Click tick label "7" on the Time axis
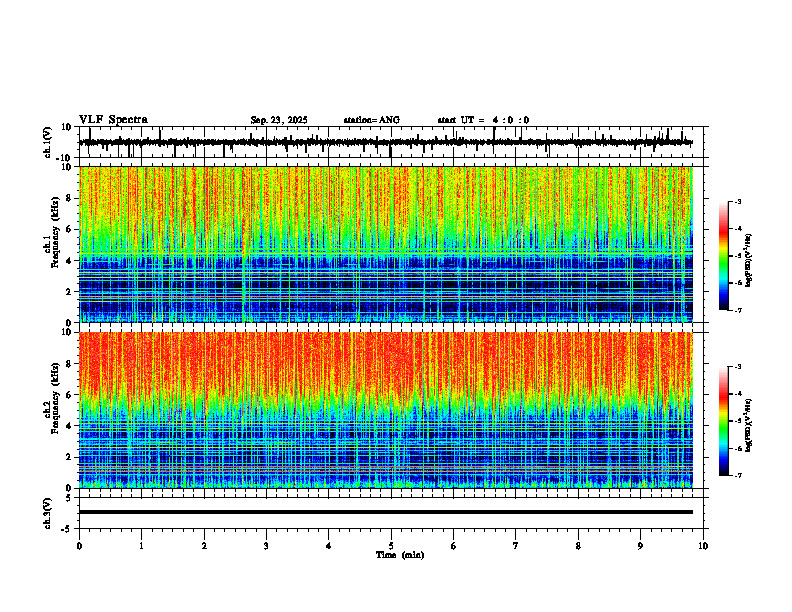This screenshot has height=612, width=792. [516, 546]
